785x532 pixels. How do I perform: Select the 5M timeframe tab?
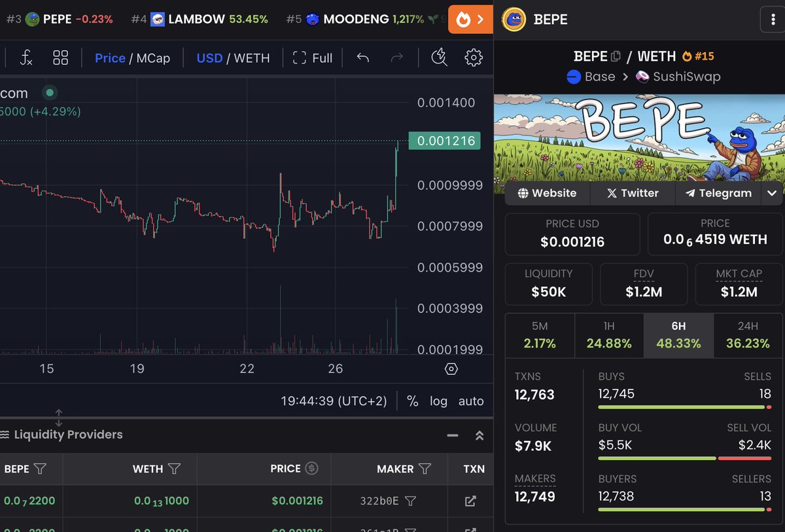[x=540, y=335]
